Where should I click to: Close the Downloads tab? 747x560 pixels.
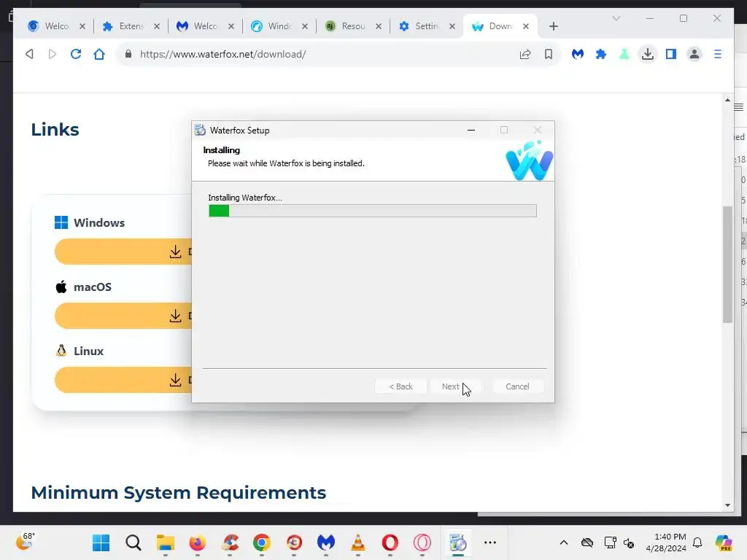pos(525,26)
